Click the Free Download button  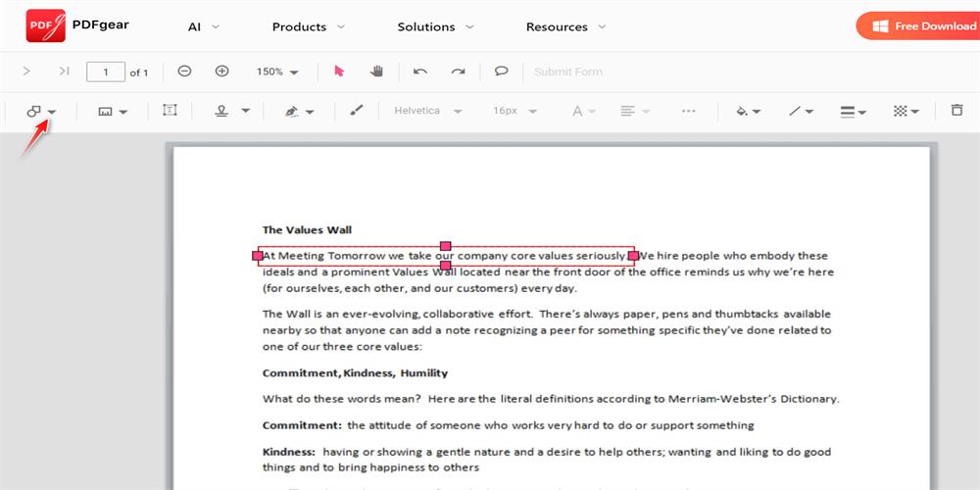tap(918, 26)
